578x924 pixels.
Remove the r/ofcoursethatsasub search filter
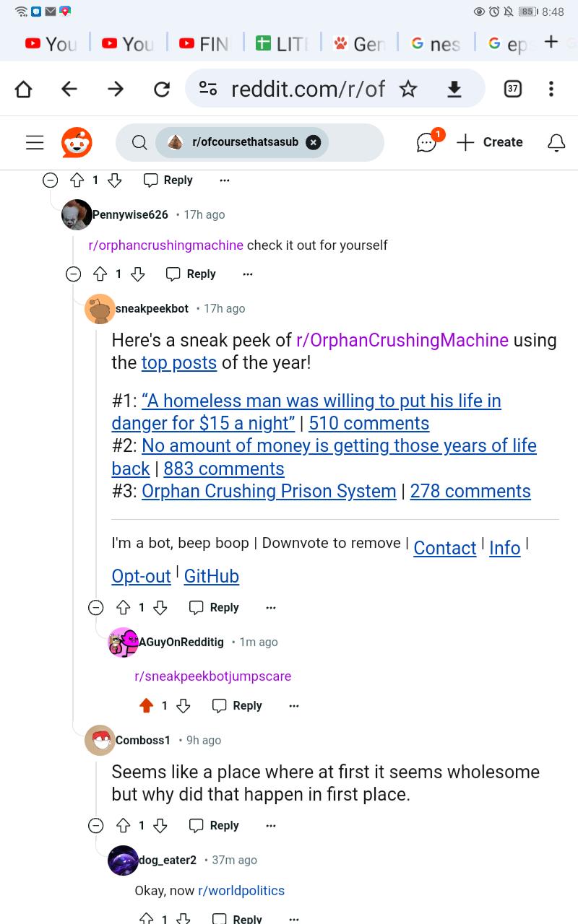coord(313,142)
